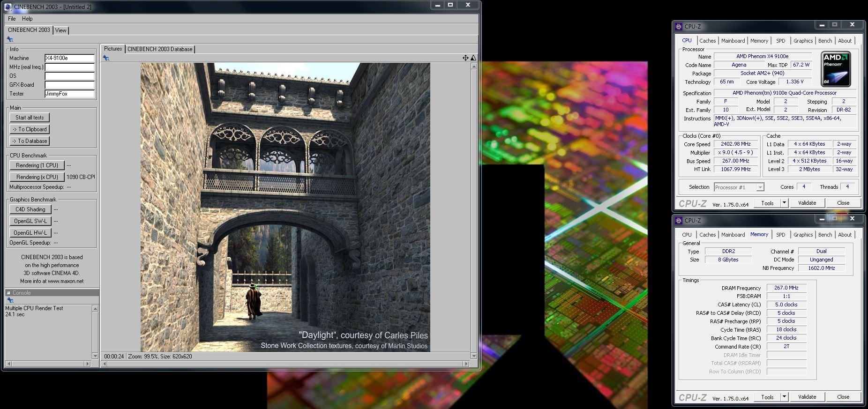Screen dimensions: 868x409
Task: Click the OS input field
Action: [70, 76]
